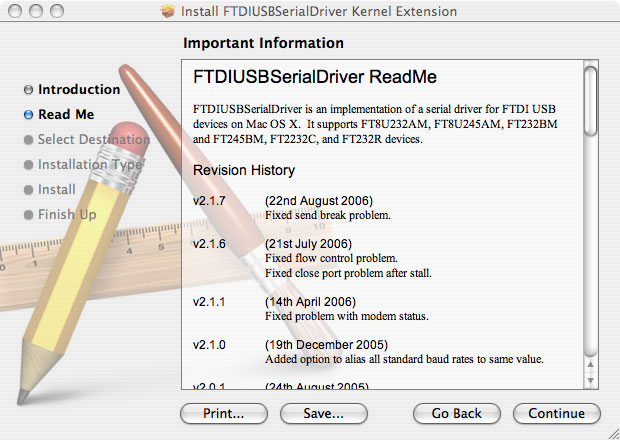Open the Print... dialog
This screenshot has width=620, height=440.
click(224, 414)
